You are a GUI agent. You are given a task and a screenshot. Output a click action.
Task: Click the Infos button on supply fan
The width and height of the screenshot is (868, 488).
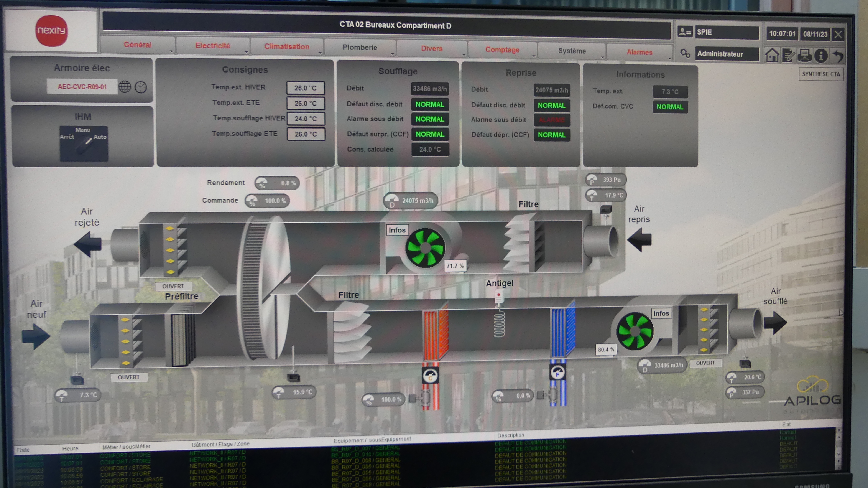pos(661,313)
